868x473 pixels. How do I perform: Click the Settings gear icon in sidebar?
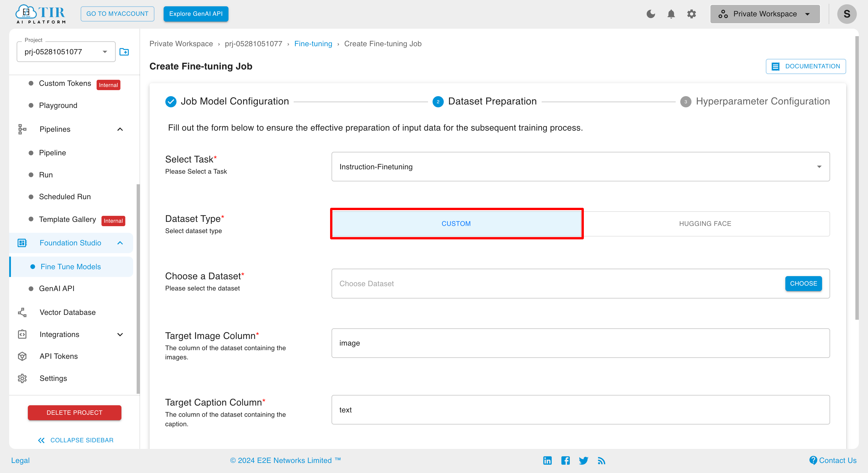tap(22, 378)
